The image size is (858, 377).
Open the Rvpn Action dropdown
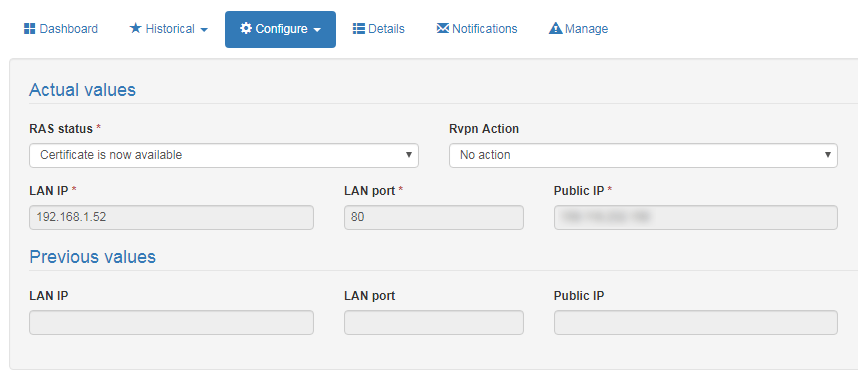pos(643,155)
